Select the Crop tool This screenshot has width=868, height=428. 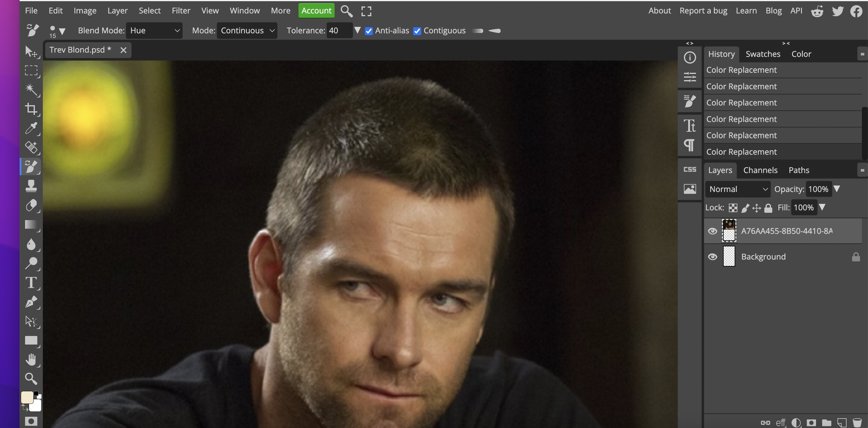tap(31, 109)
